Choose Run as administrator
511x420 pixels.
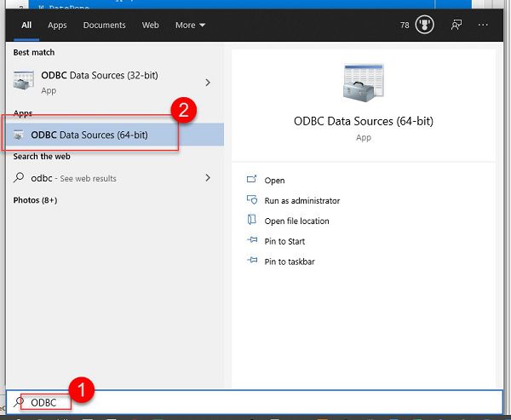tap(302, 200)
